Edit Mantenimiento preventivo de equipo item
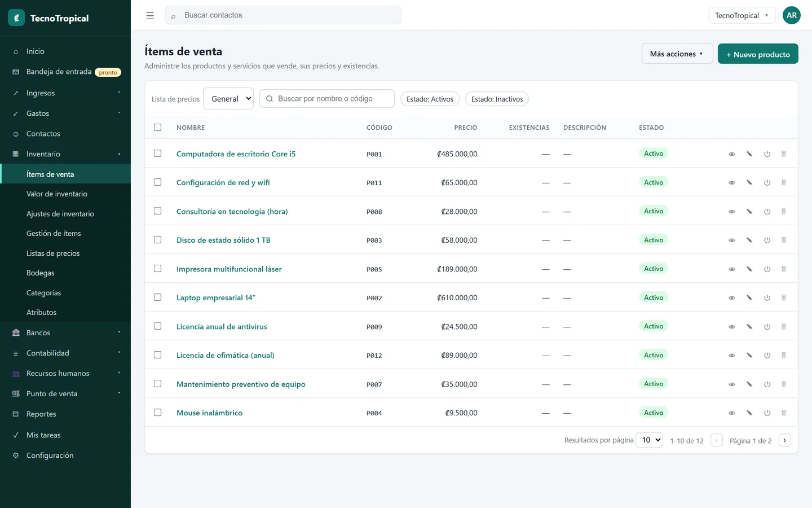 click(x=749, y=384)
